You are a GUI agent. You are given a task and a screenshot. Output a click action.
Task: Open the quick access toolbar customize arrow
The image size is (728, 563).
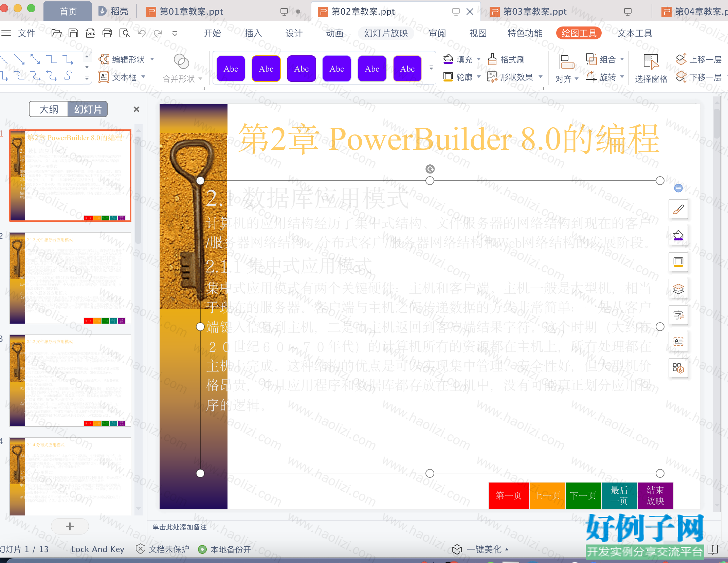(175, 33)
